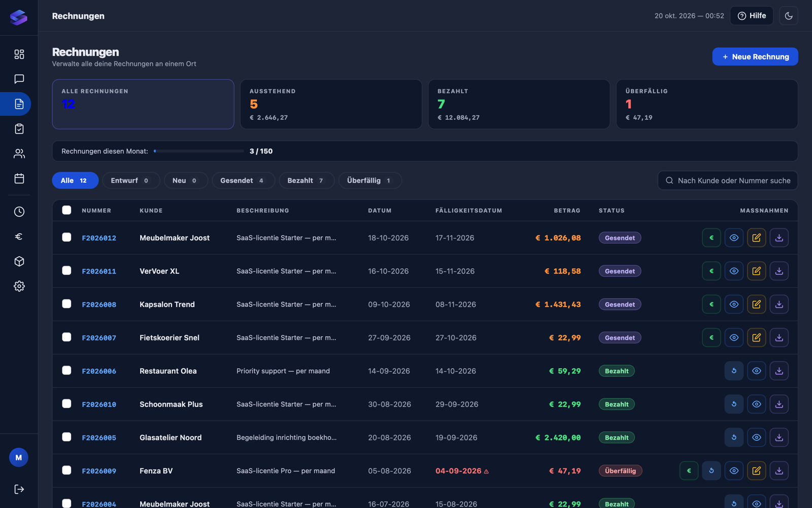The width and height of the screenshot is (812, 508).
Task: Download invoice F2026008 PDF
Action: tap(779, 304)
